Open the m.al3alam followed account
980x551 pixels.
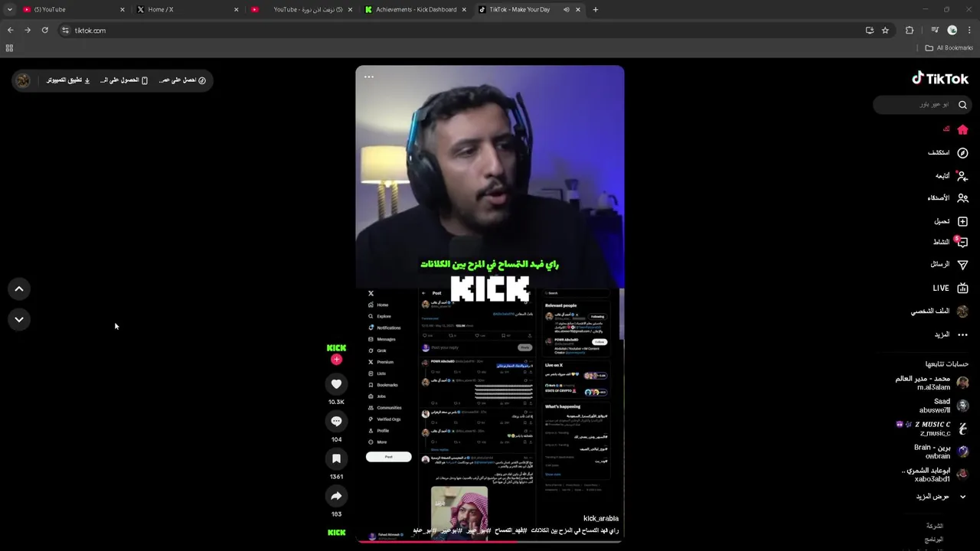pos(932,383)
